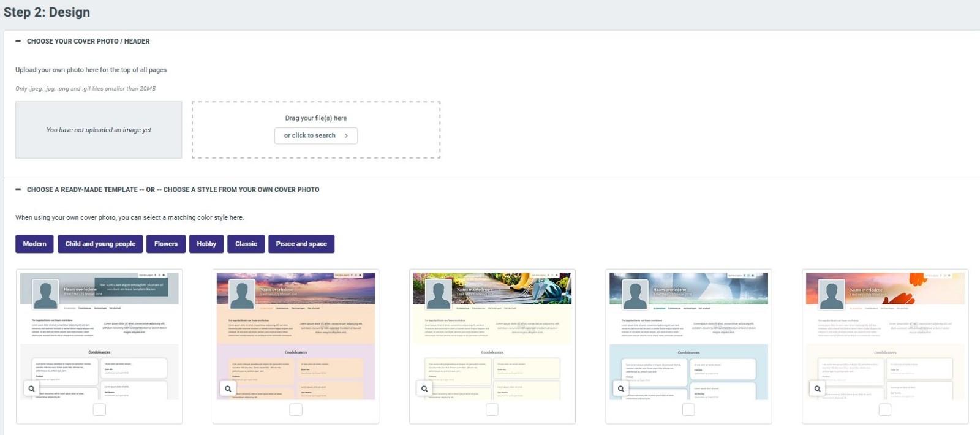The width and height of the screenshot is (980, 435).
Task: Enable checkbox beneath blue sky template
Action: pos(688,410)
